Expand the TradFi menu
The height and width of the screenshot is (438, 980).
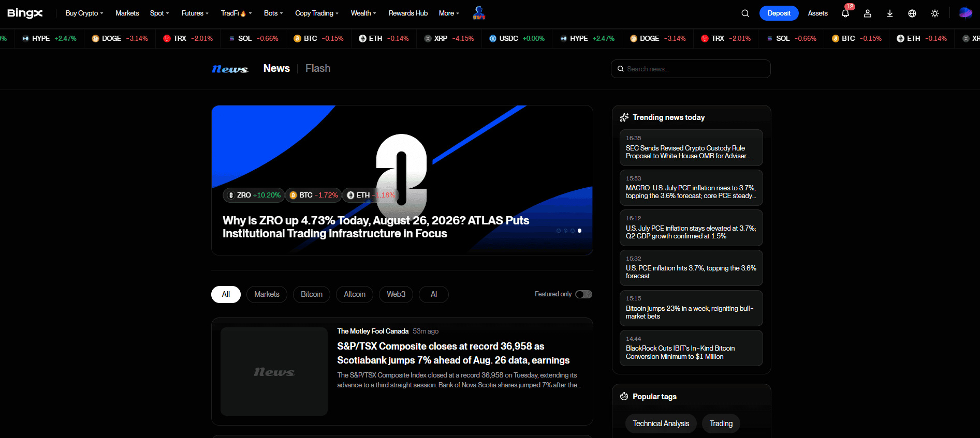coord(237,13)
